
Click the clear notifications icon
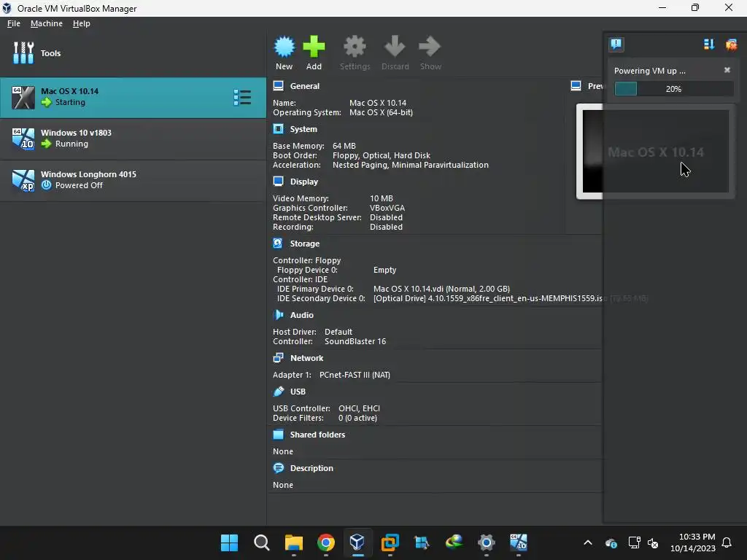[x=731, y=44]
